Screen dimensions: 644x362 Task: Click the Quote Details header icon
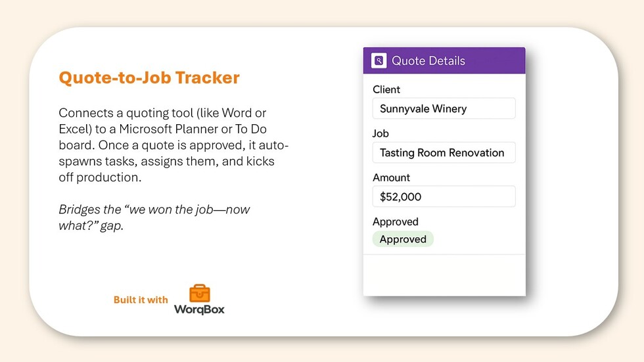tap(379, 61)
